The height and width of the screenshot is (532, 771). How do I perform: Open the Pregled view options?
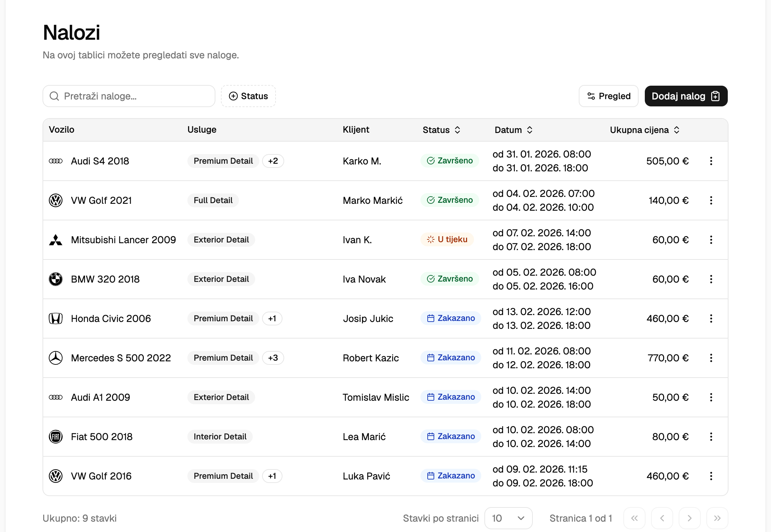[x=609, y=96]
